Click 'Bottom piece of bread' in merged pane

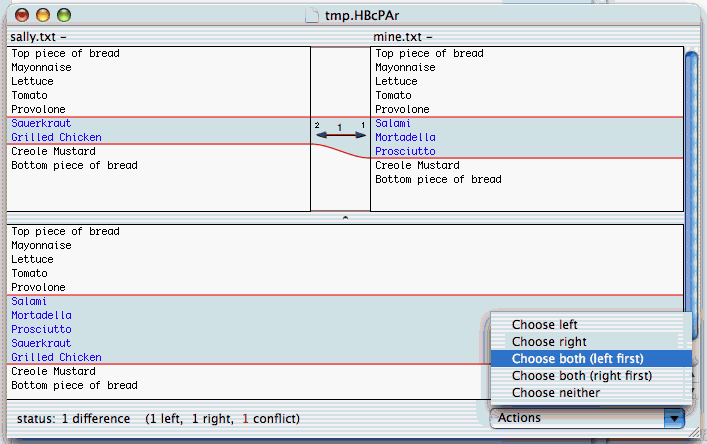pyautogui.click(x=74, y=385)
